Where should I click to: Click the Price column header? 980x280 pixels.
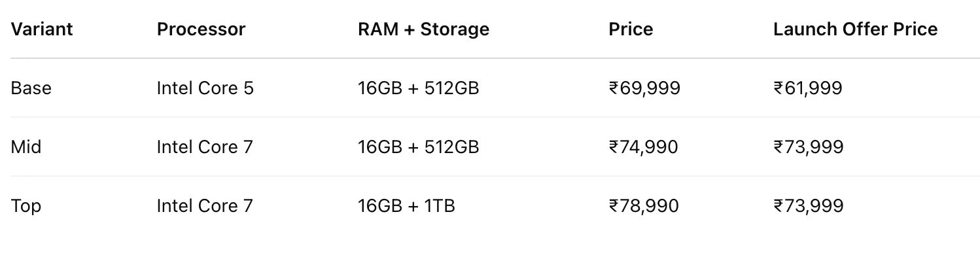631,29
